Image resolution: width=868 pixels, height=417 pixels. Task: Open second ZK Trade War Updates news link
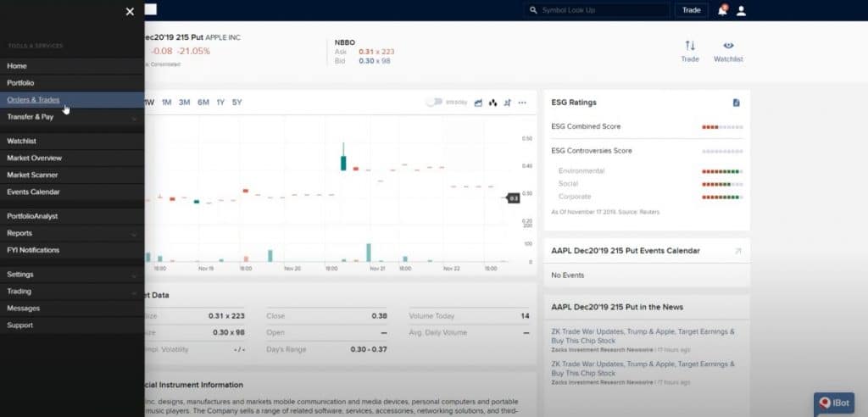pos(643,369)
